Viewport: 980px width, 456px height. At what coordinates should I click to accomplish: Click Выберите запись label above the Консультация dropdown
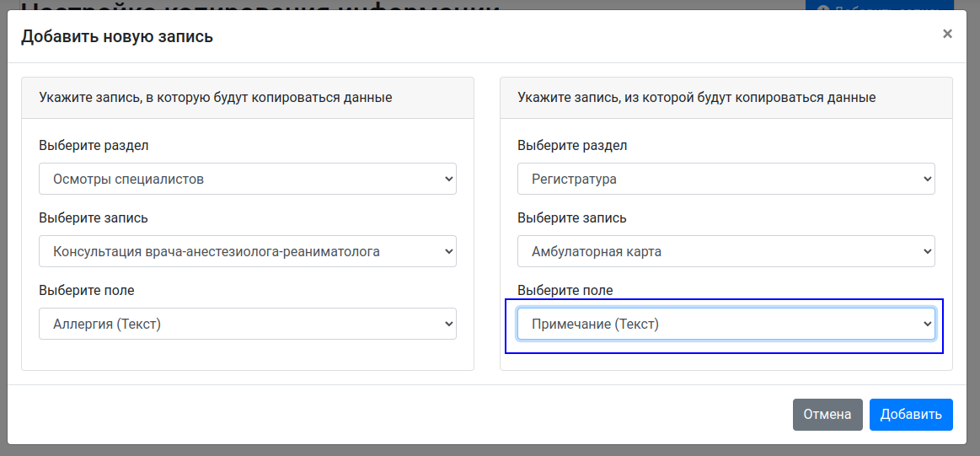(94, 218)
